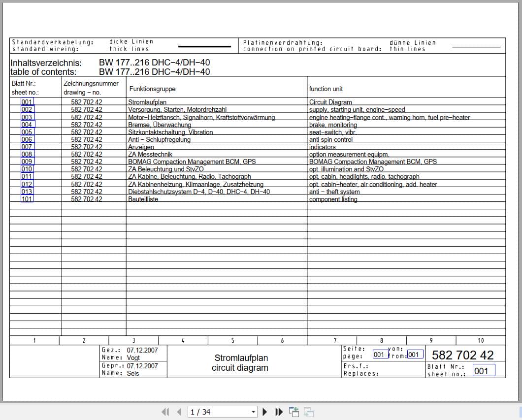The width and height of the screenshot is (522, 420).
Task: Open sheet link 004 for Bremse
Action: 28,125
